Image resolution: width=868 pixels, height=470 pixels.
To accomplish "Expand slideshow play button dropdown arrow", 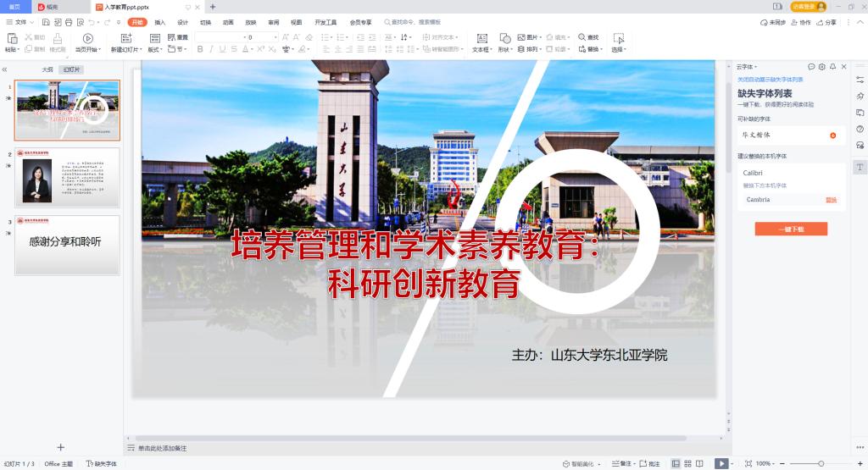I will tap(732, 463).
